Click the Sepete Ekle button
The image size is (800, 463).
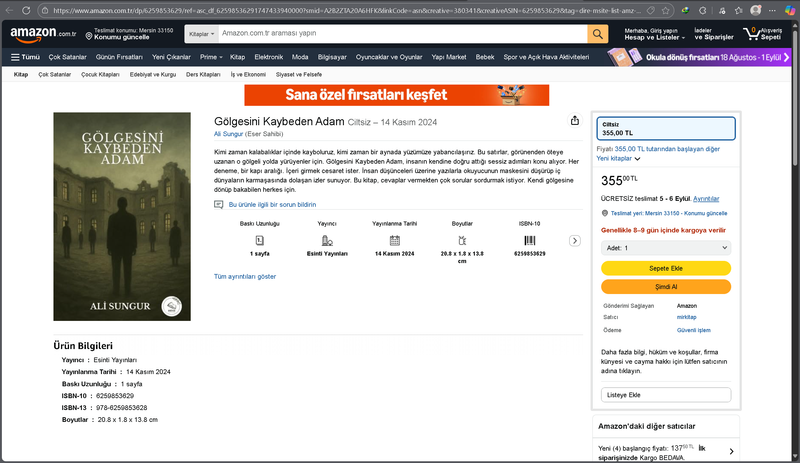tap(666, 268)
